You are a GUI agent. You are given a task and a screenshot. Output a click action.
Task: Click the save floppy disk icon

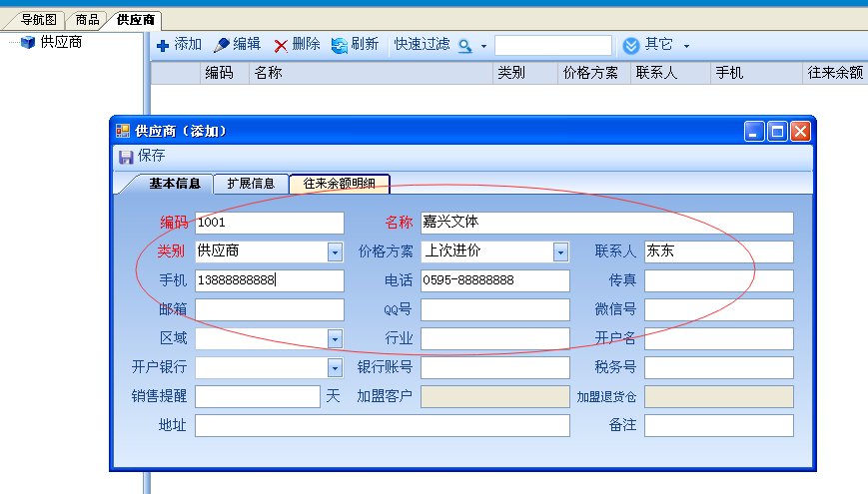click(126, 157)
